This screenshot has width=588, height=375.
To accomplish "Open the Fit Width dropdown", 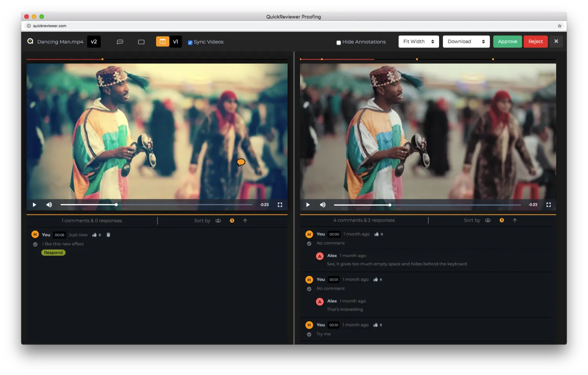I will point(418,42).
